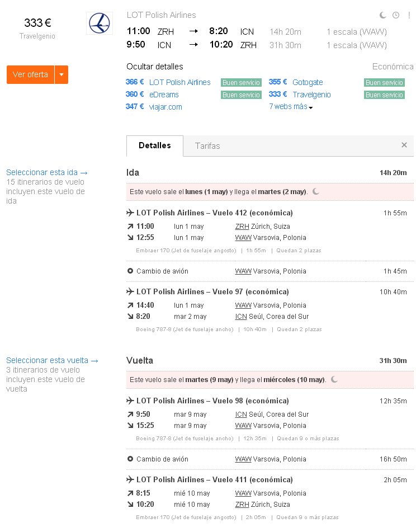This screenshot has width=416, height=532.
Task: Click the moon icon in the Ida date notice
Action: [x=316, y=191]
